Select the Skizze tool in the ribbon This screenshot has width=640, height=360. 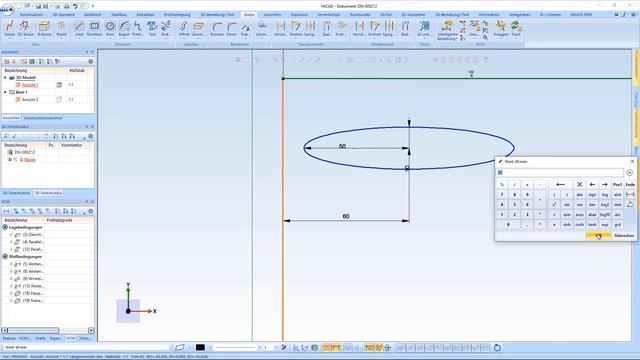click(9, 28)
